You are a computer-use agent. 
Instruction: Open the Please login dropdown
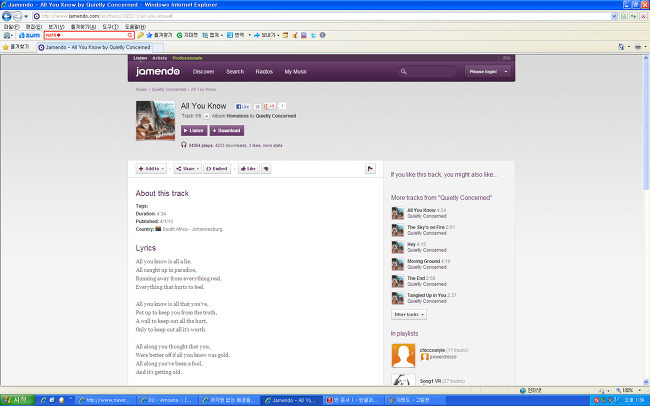tap(487, 72)
